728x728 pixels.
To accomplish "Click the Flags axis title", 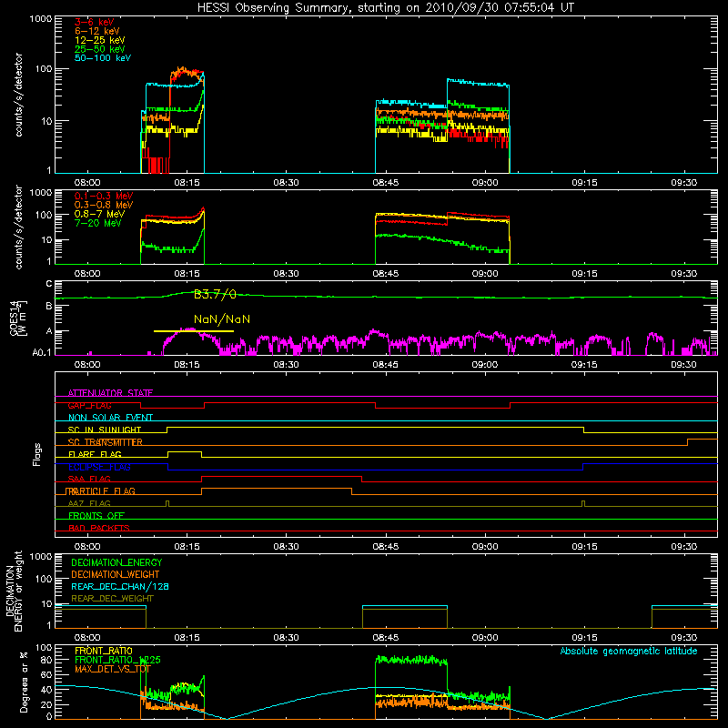I will pos(37,454).
